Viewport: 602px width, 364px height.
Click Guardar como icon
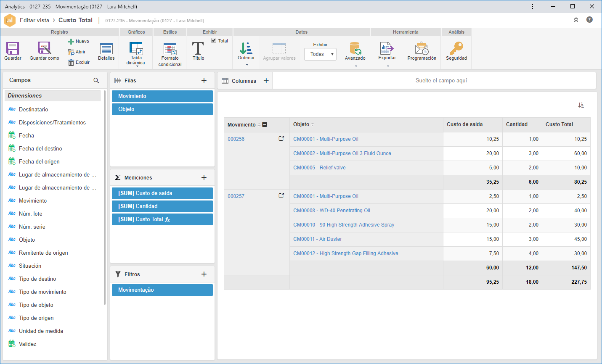coord(44,48)
